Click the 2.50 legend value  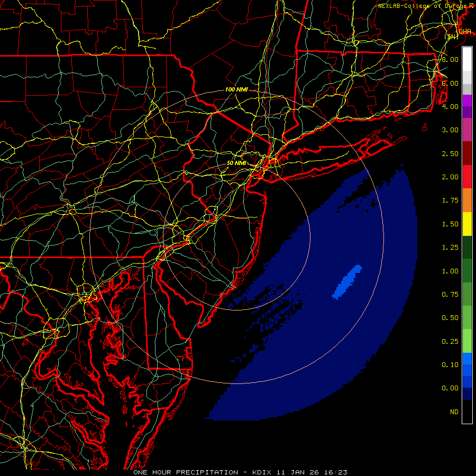pos(450,153)
